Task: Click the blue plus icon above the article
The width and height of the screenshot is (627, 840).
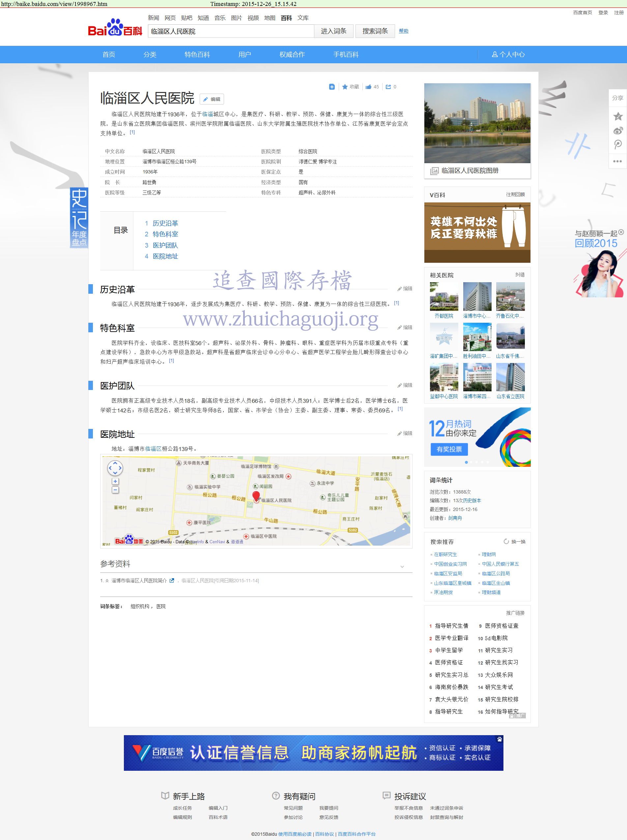Action: click(x=332, y=87)
